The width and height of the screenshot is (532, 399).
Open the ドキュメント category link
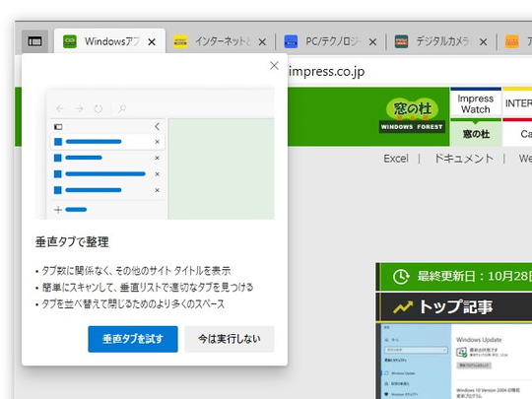(464, 159)
